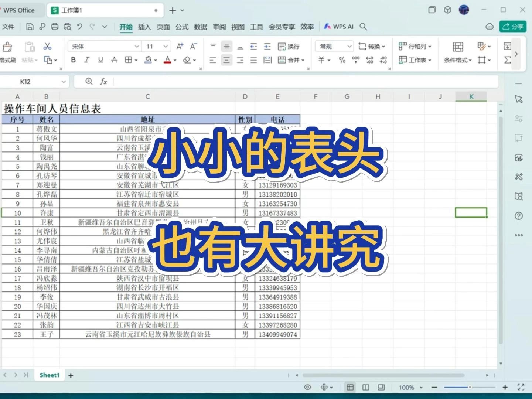
Task: Expand ribbon with right chevron
Action: pos(516,54)
